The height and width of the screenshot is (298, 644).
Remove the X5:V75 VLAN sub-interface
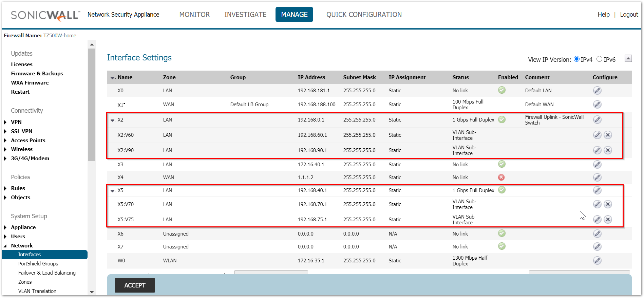pos(608,220)
